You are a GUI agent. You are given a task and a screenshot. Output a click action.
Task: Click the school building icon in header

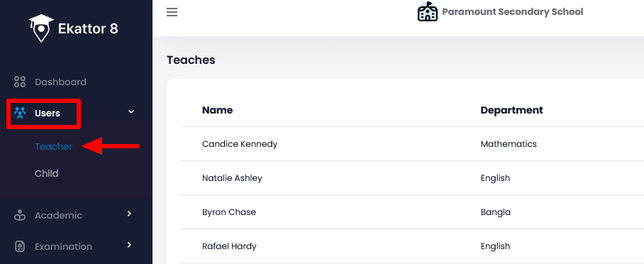tap(427, 11)
